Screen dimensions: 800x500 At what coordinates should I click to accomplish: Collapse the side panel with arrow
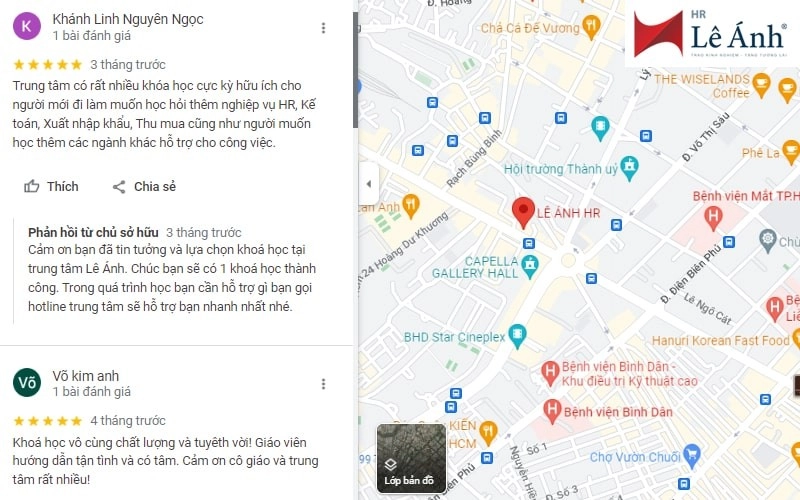click(x=369, y=184)
